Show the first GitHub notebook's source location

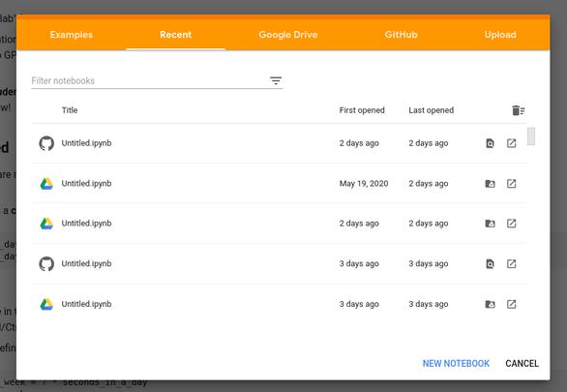pyautogui.click(x=490, y=143)
